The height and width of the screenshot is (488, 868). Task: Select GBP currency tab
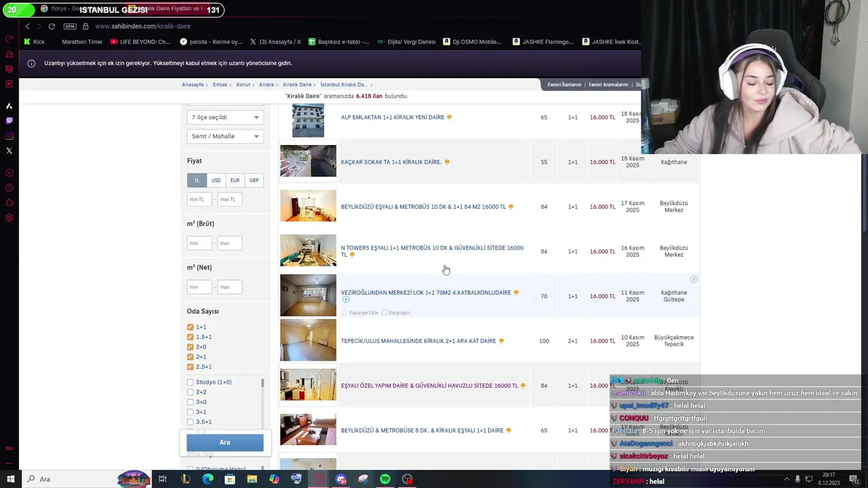click(254, 180)
